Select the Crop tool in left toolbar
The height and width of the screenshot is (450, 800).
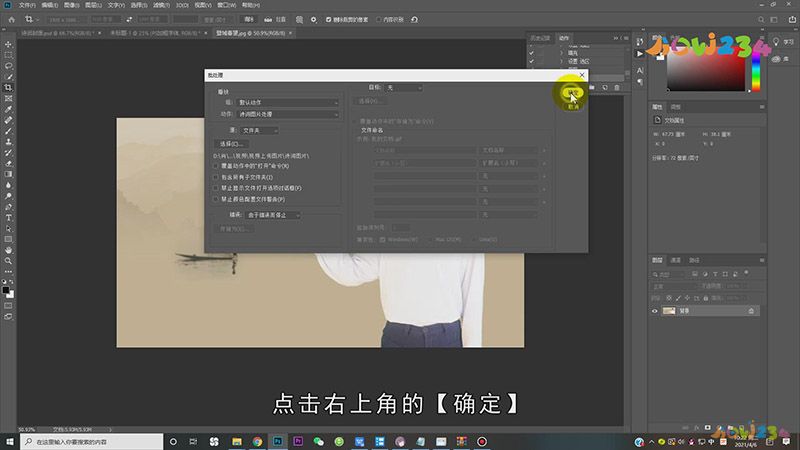tap(8, 88)
